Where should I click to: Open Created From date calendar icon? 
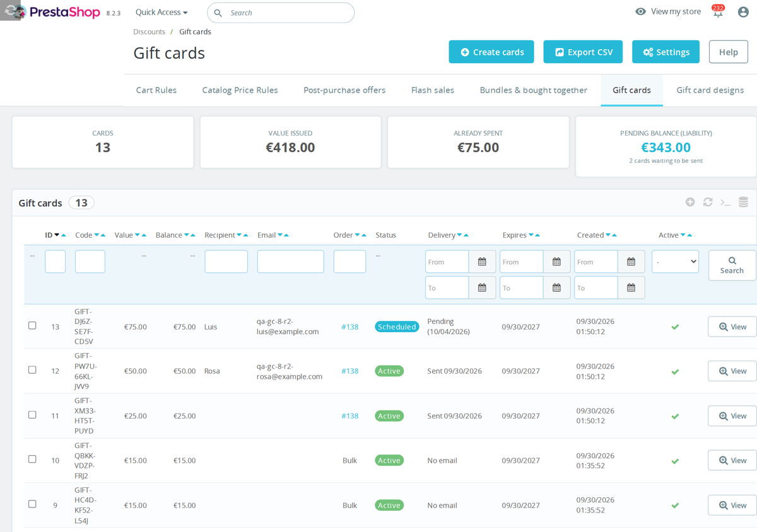[631, 262]
